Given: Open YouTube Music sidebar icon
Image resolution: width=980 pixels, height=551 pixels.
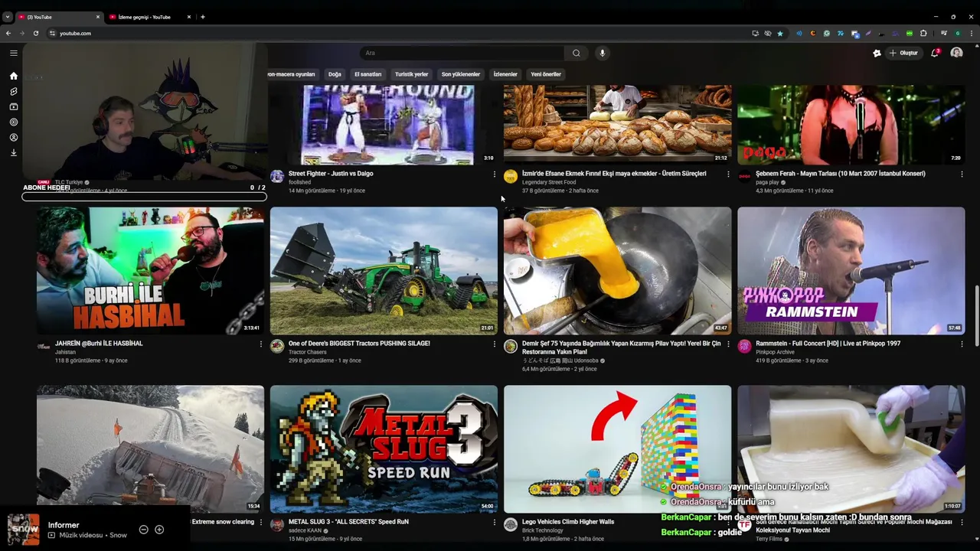Looking at the screenshot, I should click(14, 122).
